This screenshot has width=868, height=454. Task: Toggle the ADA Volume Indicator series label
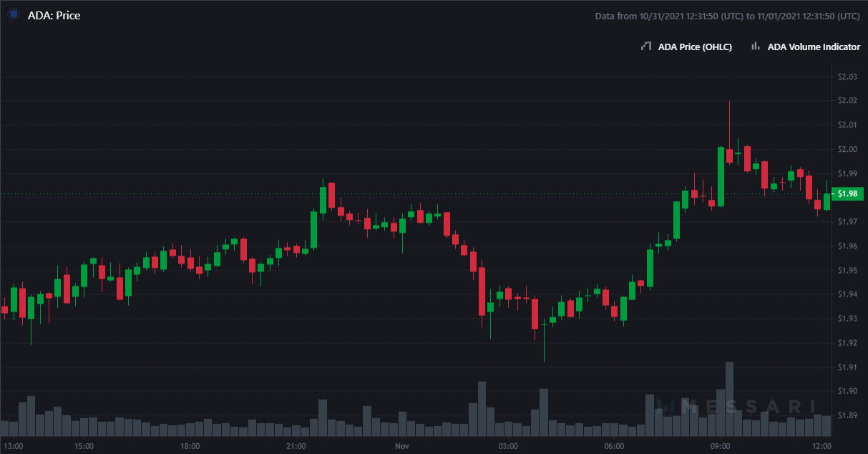(x=814, y=47)
